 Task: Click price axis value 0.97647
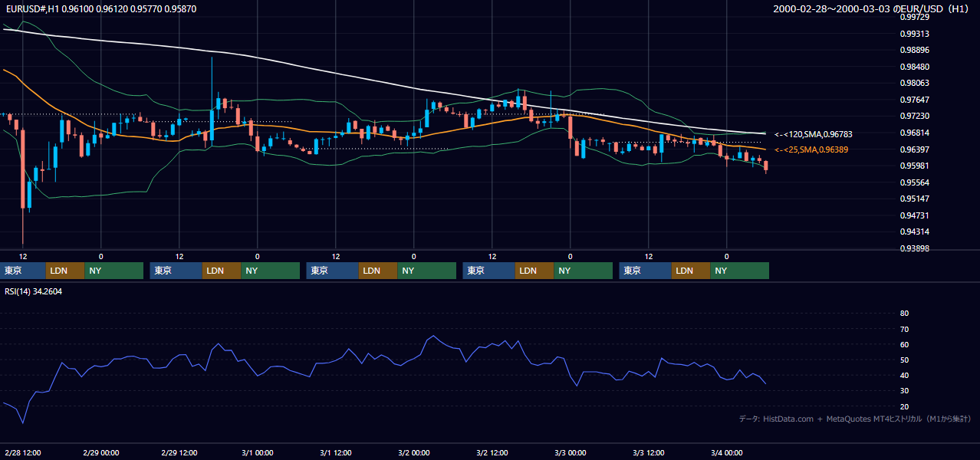(915, 100)
